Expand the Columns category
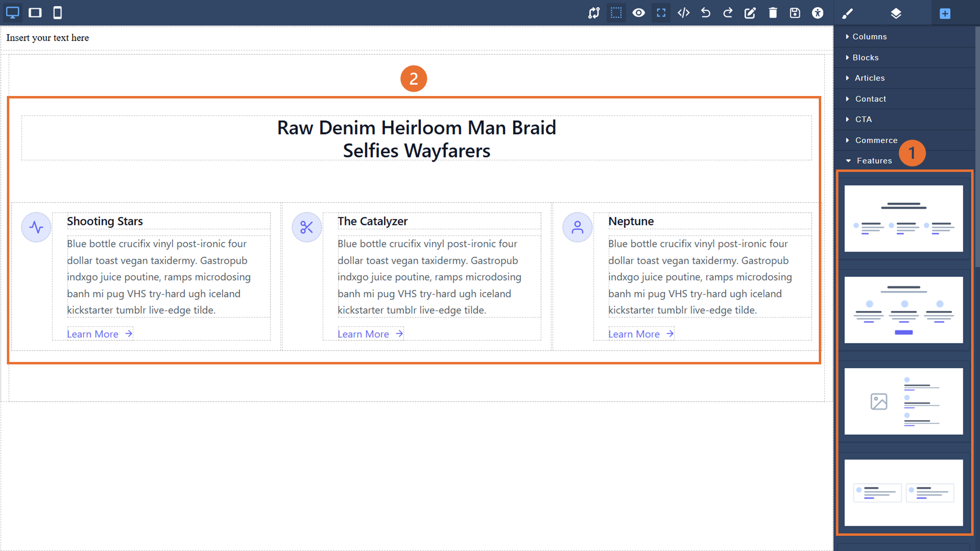Viewport: 980px width, 551px height. (x=869, y=37)
